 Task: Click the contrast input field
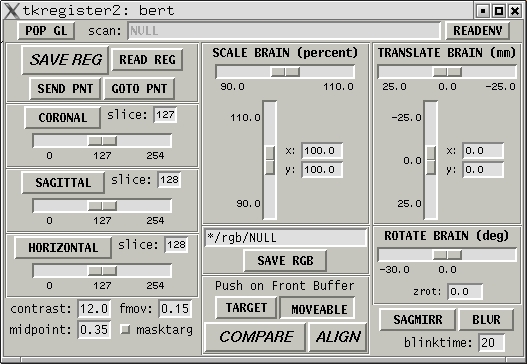tap(94, 309)
